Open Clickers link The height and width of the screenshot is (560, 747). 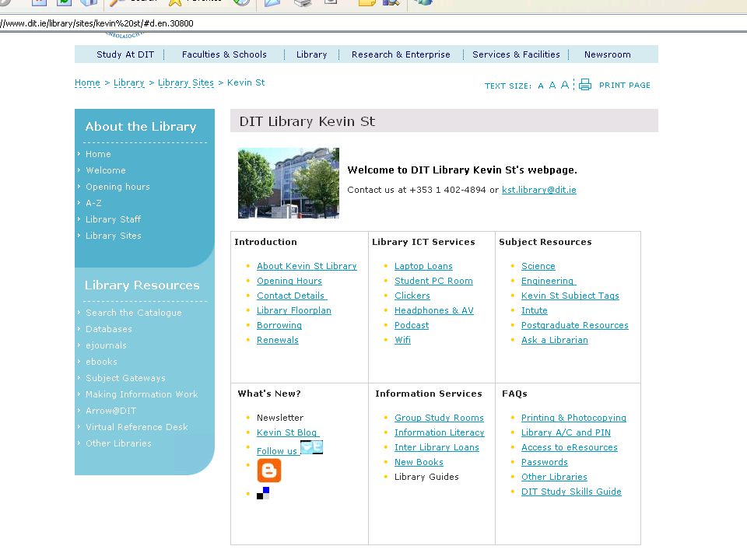click(x=412, y=296)
